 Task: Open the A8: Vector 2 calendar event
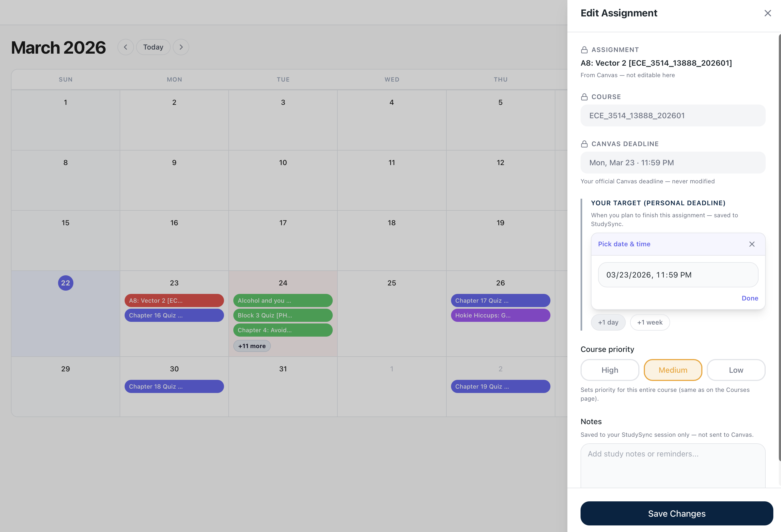[174, 300]
